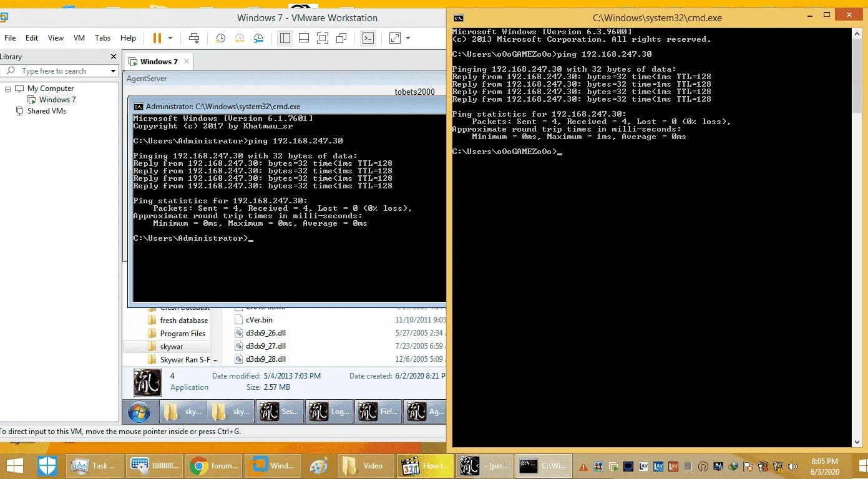Click the revert to snapshot icon
This screenshot has width=868, height=479.
tap(240, 38)
